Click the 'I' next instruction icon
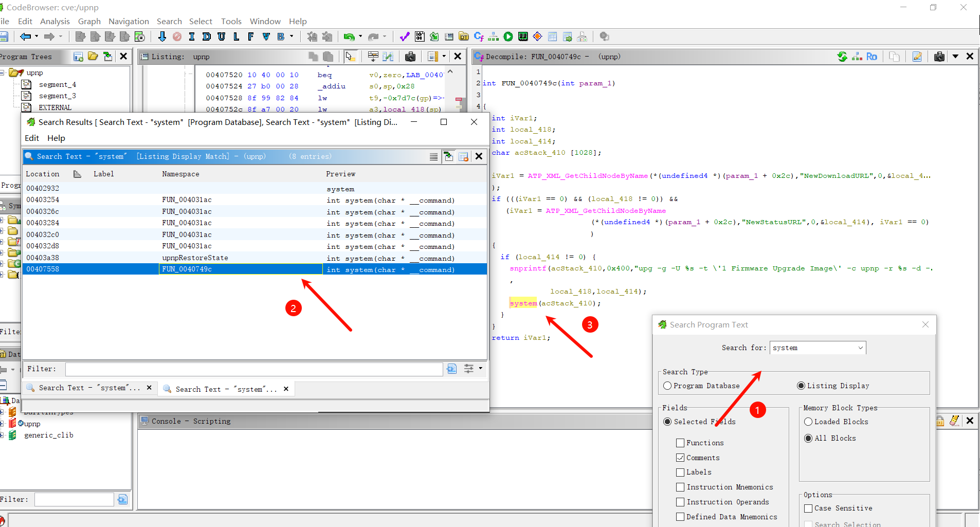 click(192, 37)
